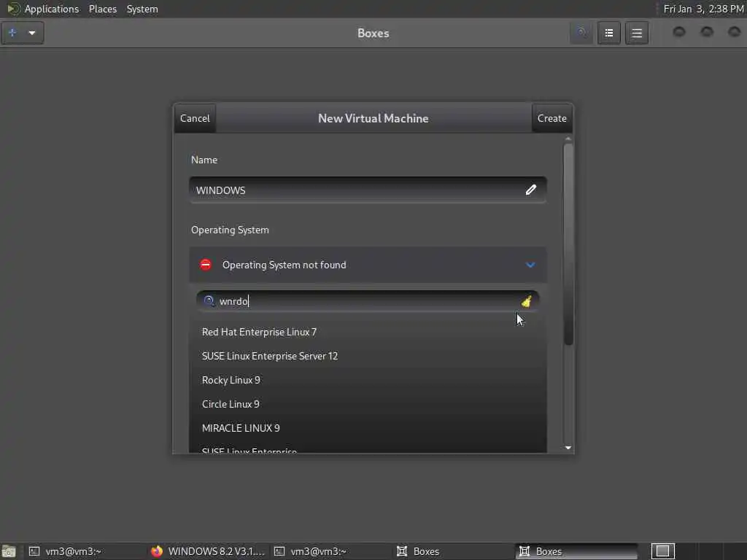Click the blue chevron on Operating System row
The width and height of the screenshot is (747, 560).
coord(530,265)
